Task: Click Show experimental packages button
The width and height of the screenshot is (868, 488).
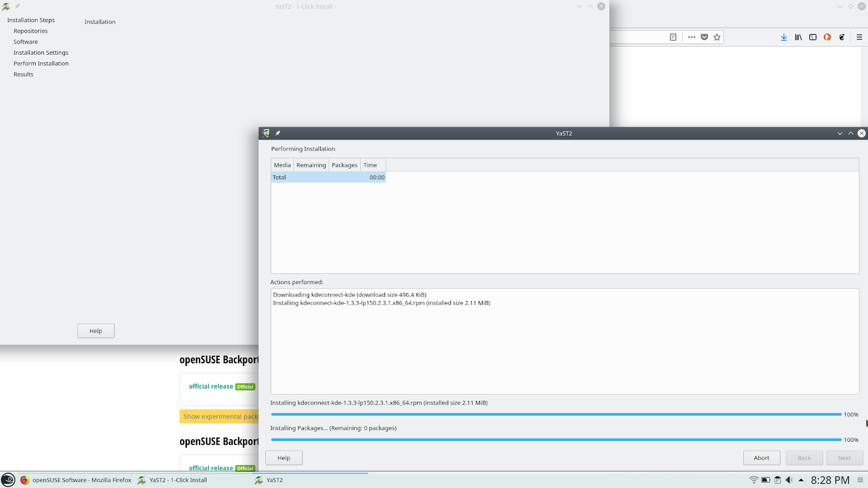Action: (219, 416)
